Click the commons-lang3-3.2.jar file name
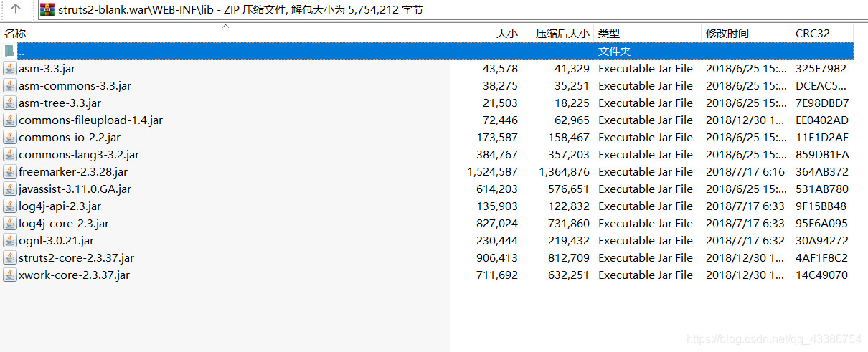This screenshot has width=868, height=352. 79,155
